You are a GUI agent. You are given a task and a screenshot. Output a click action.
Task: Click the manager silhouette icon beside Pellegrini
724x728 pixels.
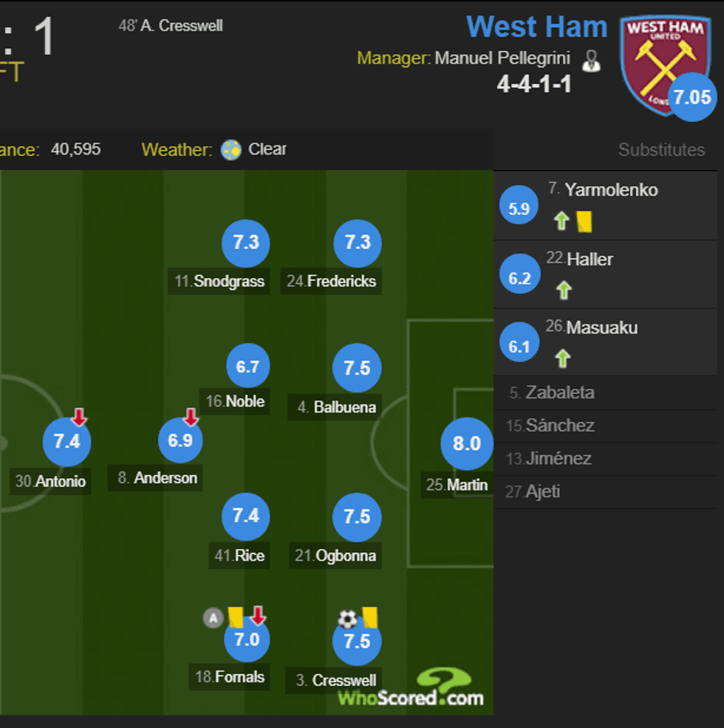tap(591, 60)
